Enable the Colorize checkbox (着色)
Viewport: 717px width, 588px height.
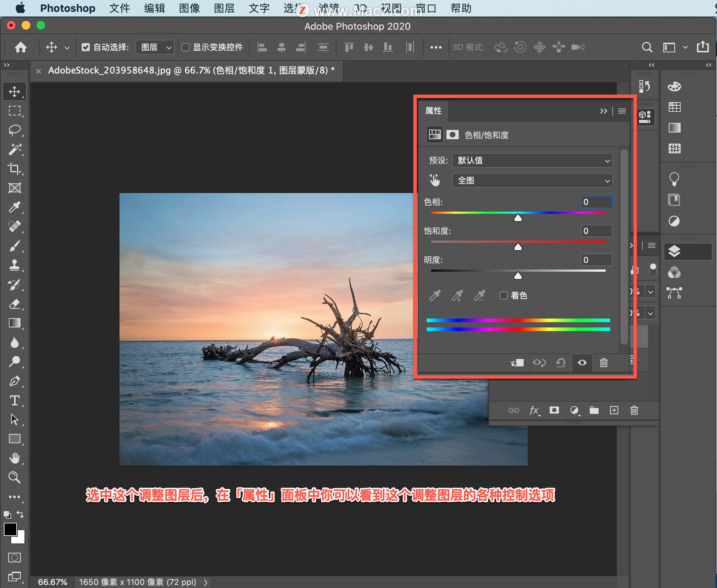503,295
